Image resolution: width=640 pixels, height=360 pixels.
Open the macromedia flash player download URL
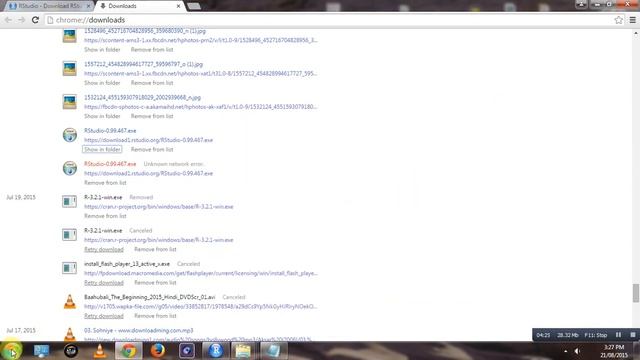pos(201,273)
